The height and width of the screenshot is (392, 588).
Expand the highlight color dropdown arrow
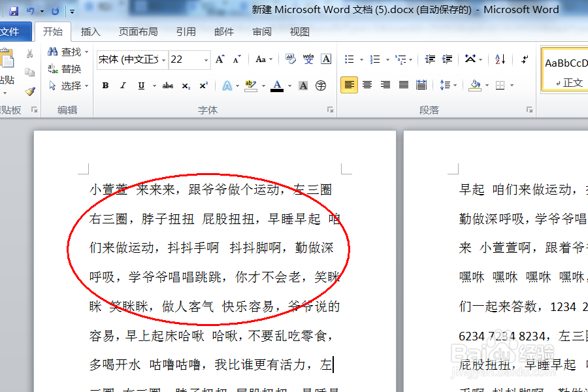coord(264,86)
